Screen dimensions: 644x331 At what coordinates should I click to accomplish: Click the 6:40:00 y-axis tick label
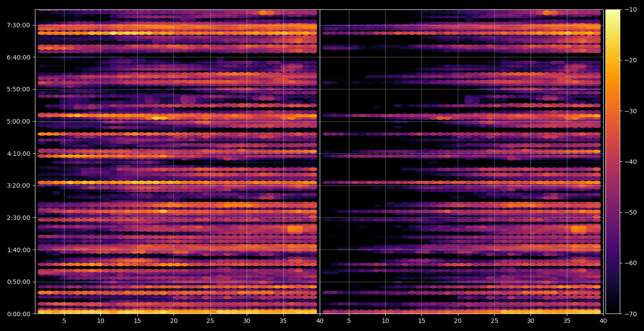coord(18,57)
